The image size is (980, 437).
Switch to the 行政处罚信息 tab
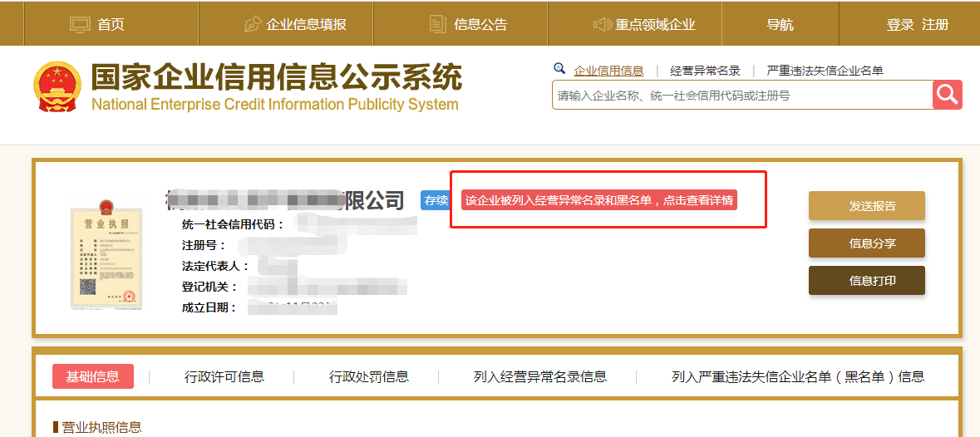coord(369,376)
